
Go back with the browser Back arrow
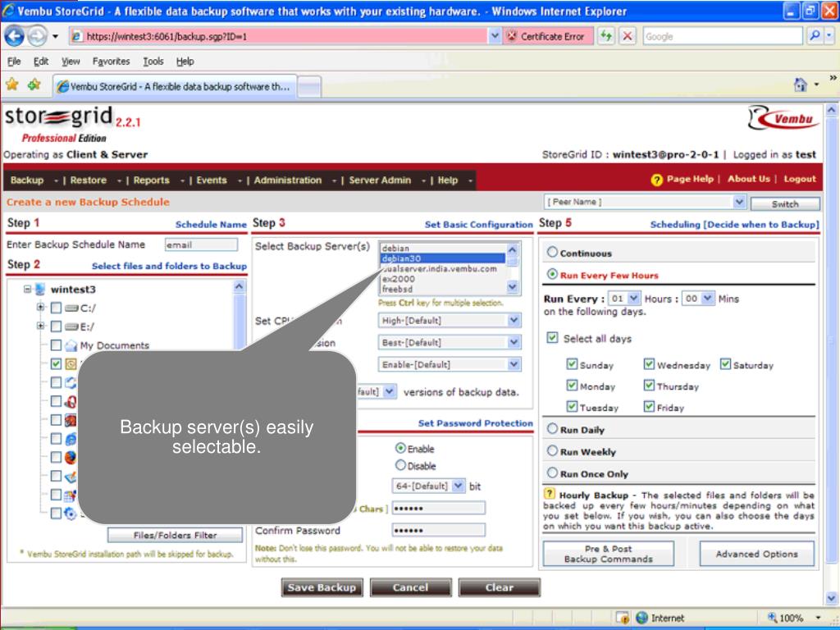tap(15, 36)
